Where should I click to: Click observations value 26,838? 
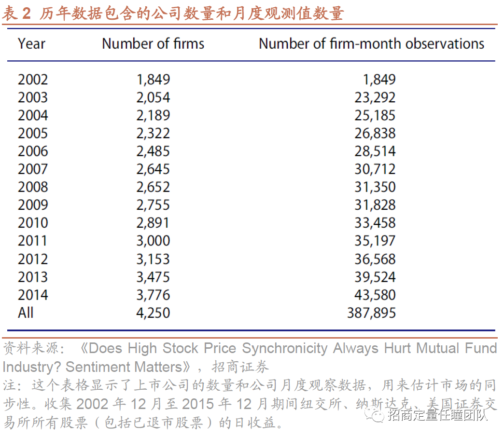375,133
